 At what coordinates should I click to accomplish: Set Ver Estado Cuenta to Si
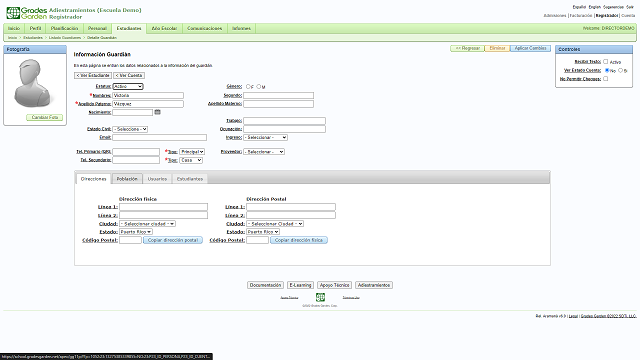click(x=620, y=70)
